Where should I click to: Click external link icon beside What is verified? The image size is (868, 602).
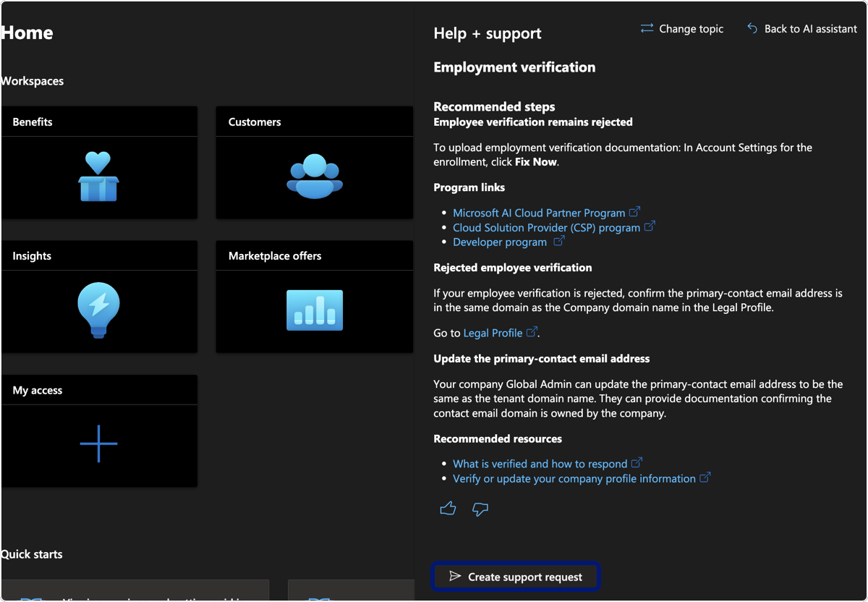point(637,463)
